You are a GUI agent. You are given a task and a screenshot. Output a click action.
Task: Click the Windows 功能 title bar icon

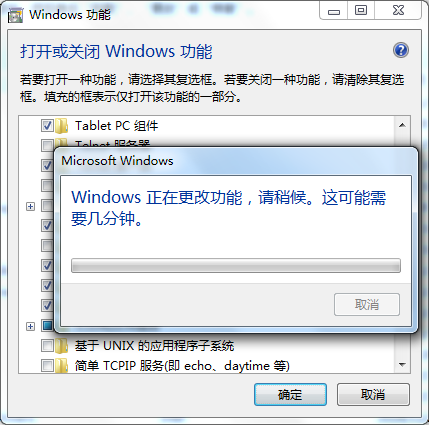click(x=15, y=15)
